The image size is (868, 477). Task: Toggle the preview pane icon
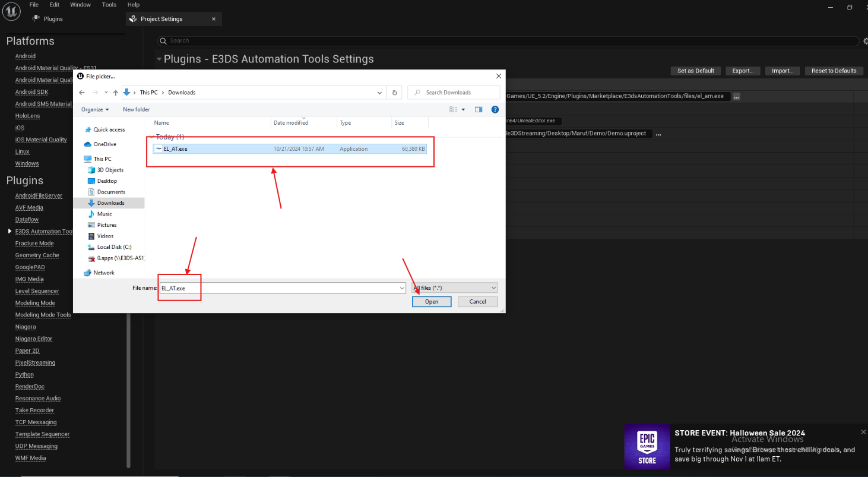(479, 109)
